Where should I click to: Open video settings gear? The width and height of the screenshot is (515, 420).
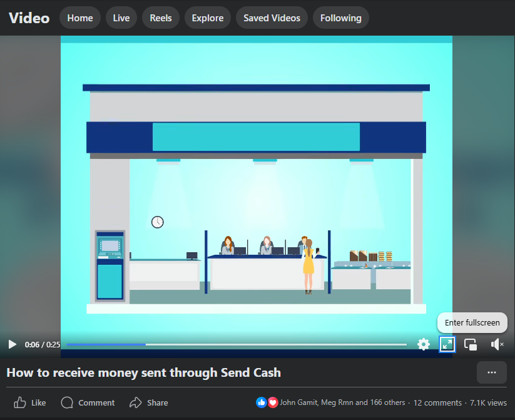coord(424,344)
